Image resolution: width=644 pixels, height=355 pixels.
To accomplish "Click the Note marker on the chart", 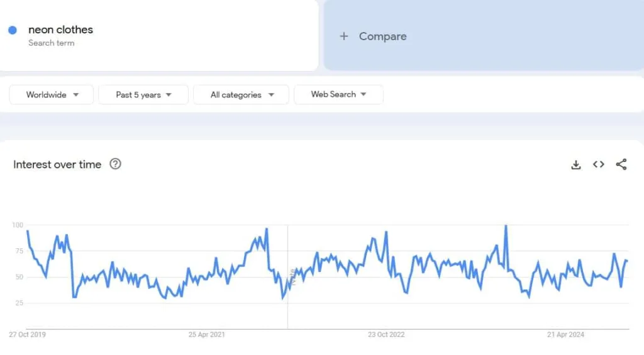I will coord(292,276).
